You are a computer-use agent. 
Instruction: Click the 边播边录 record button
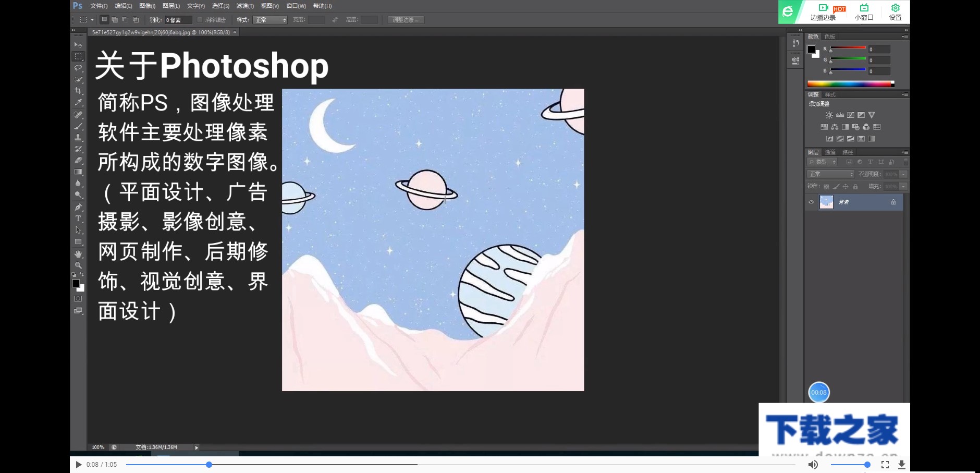tap(823, 12)
